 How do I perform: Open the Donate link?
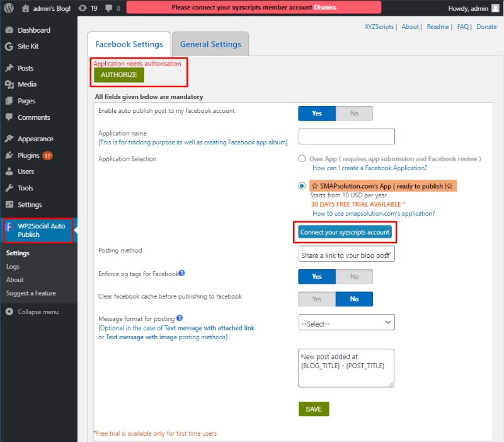coord(486,26)
